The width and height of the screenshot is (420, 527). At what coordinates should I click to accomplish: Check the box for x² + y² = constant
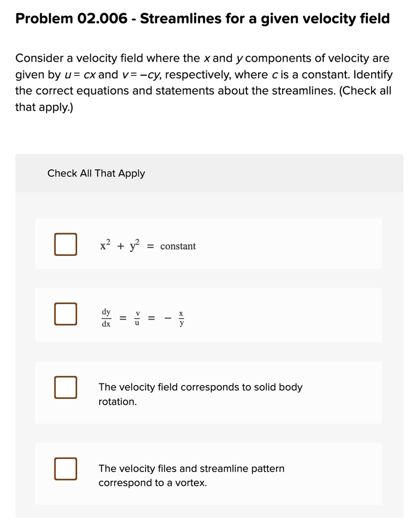point(65,244)
